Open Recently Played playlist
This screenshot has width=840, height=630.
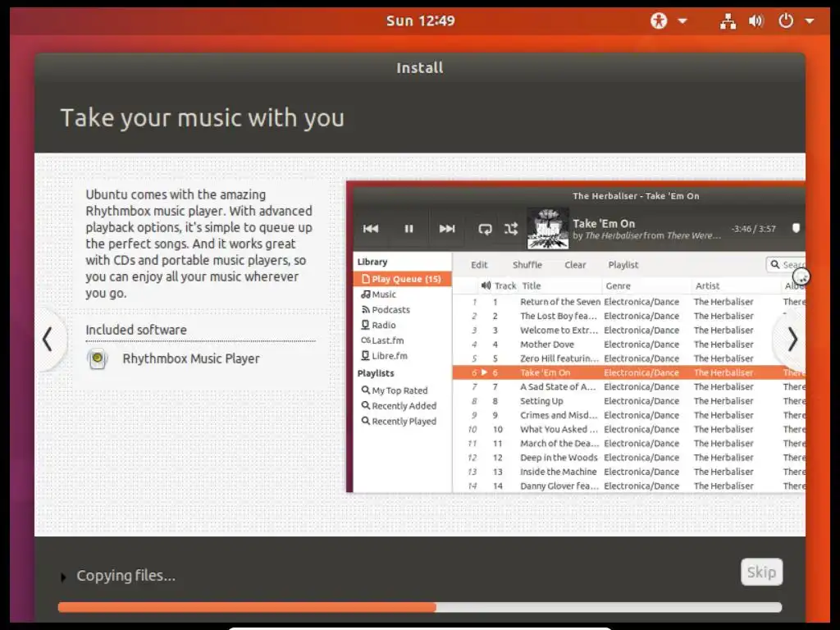399,421
